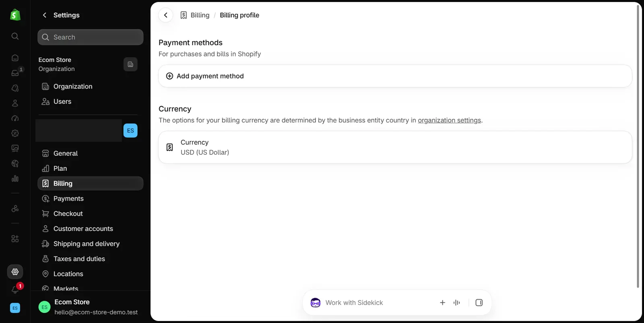Viewport: 644px width, 323px height.
Task: Open Organization settings item
Action: pyautogui.click(x=91, y=87)
